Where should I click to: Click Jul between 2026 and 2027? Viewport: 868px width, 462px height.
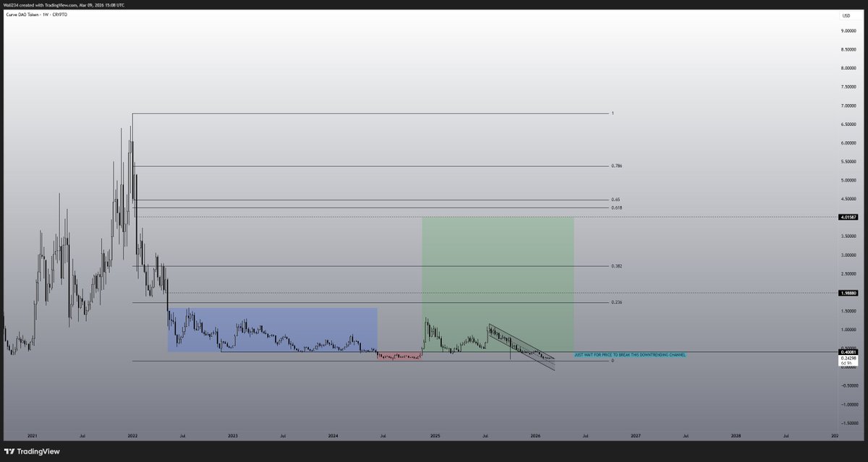[585, 436]
